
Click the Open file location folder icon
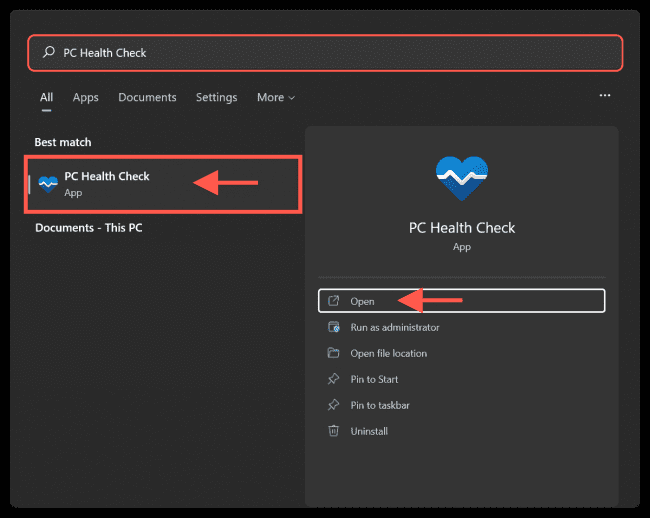(333, 353)
